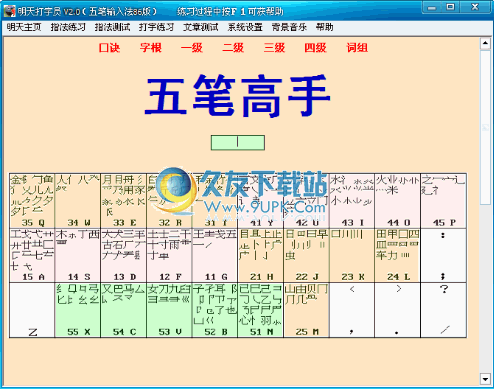
Task: Choose the 一级 practice level
Action: pos(192,48)
